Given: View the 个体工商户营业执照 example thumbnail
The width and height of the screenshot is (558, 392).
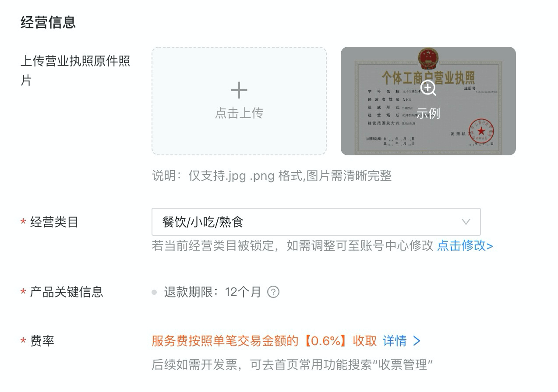Looking at the screenshot, I should tap(428, 101).
